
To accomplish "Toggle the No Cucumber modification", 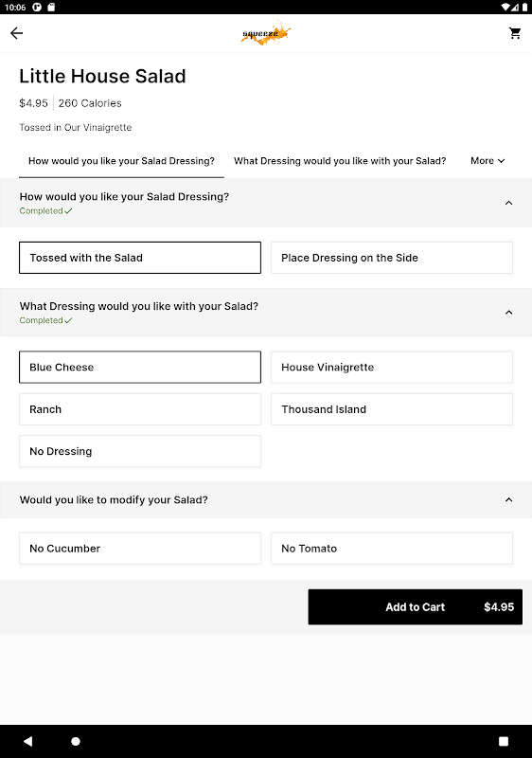I will pyautogui.click(x=140, y=549).
